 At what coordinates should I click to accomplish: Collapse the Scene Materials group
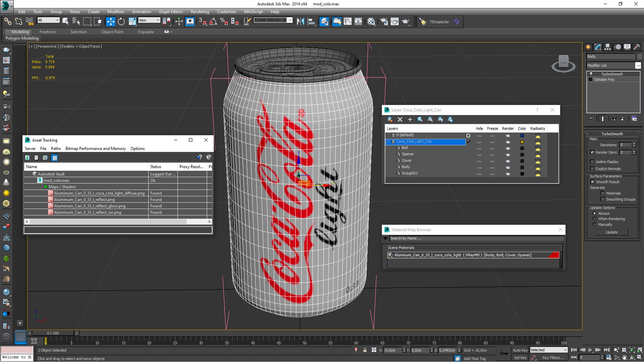[386, 248]
